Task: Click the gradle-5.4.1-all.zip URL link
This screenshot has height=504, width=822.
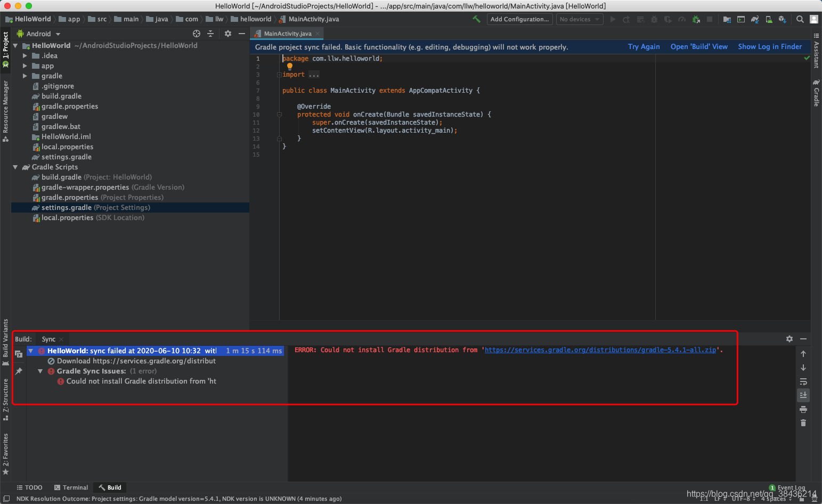Action: [x=600, y=350]
